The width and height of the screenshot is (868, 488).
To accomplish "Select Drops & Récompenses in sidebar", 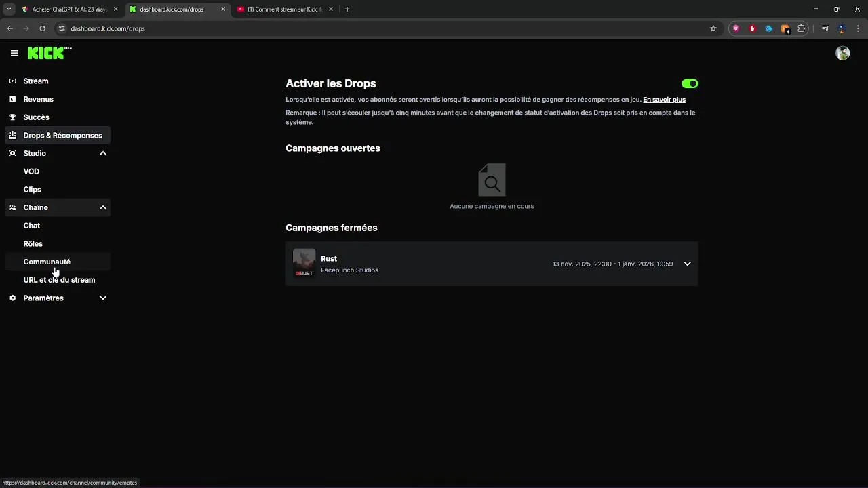I will click(58, 135).
